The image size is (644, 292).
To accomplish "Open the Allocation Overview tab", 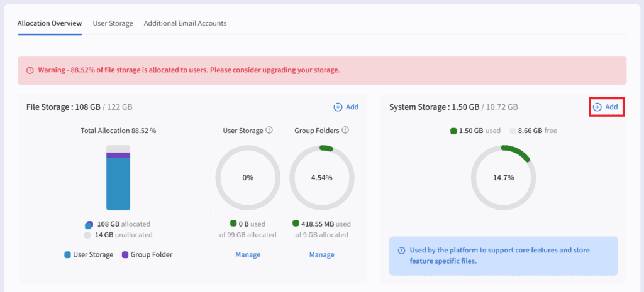I will point(50,23).
